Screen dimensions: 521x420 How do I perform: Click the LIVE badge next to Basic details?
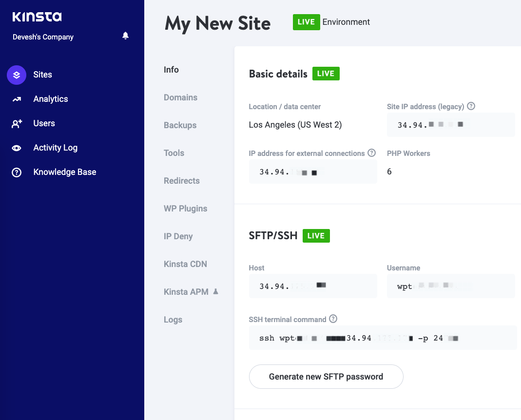pos(326,74)
